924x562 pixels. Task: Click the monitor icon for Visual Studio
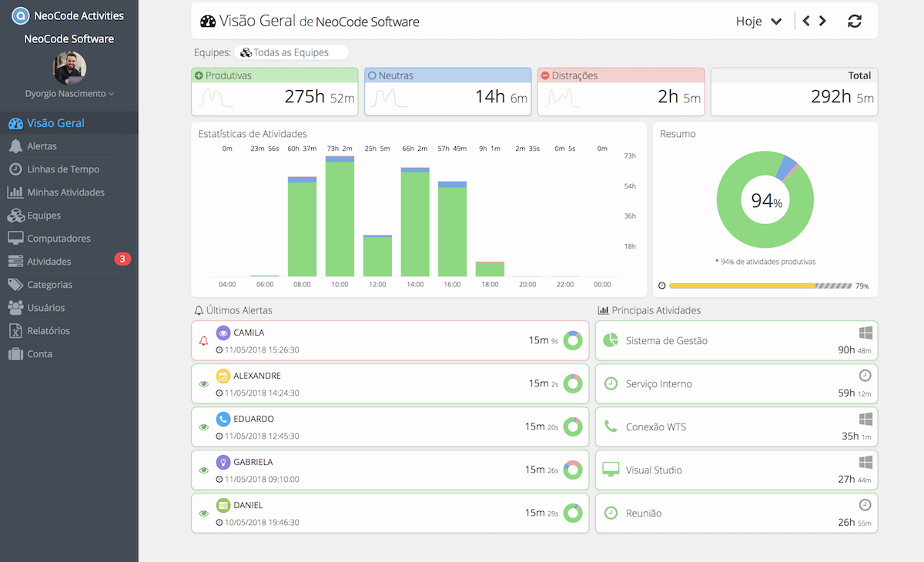click(611, 470)
